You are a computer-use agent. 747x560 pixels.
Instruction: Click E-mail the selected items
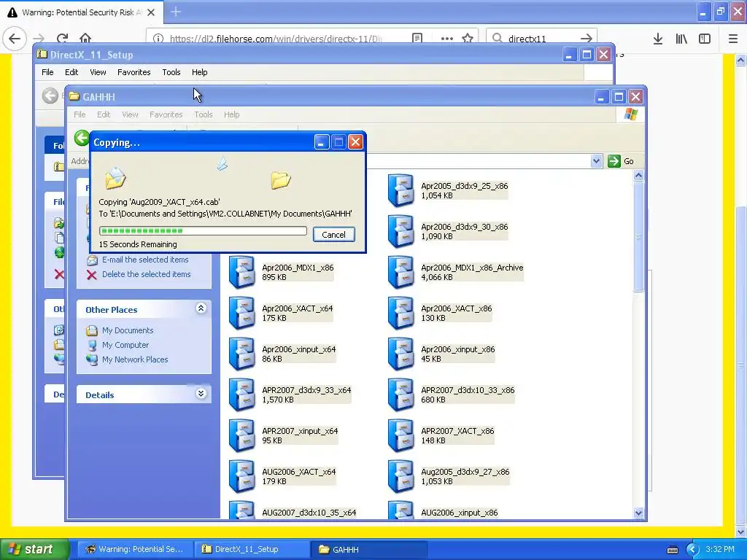click(145, 260)
